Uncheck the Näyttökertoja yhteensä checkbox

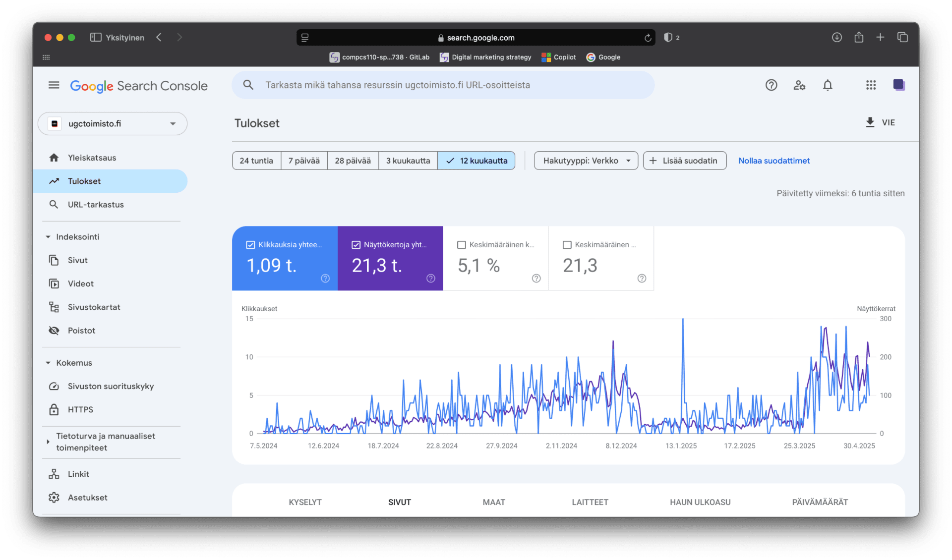[356, 245]
